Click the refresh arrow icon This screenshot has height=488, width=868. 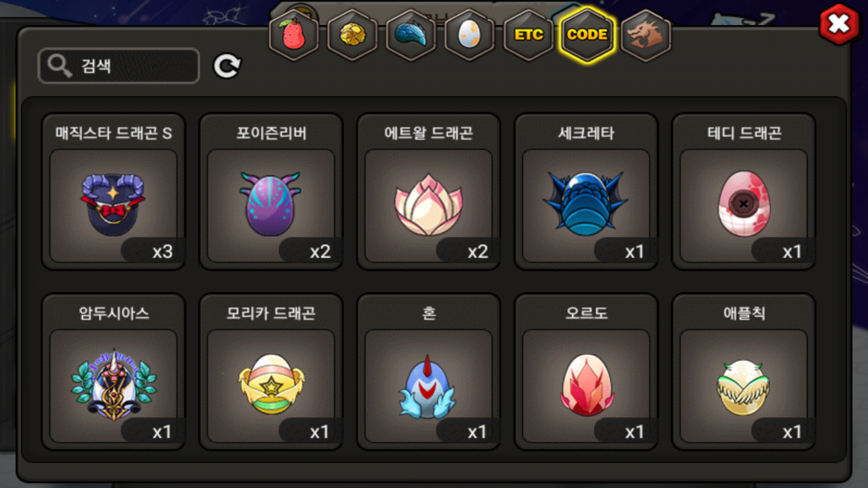227,66
